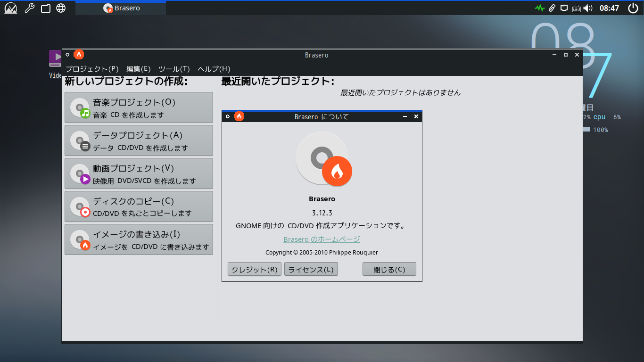Screen dimensions: 644x362
Task: Open the green activity monitor tray icon
Action: click(x=539, y=8)
